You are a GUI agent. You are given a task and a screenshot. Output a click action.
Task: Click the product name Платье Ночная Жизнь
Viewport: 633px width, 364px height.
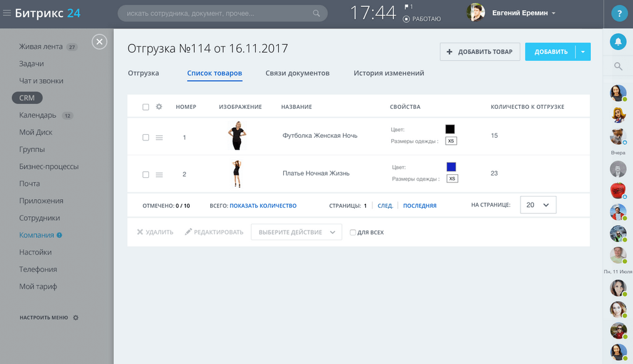pos(316,173)
